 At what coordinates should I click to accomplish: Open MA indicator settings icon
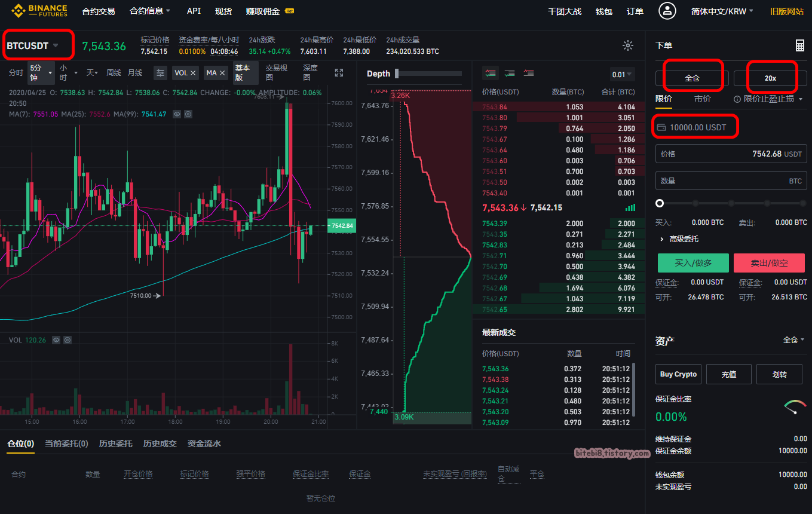tap(188, 114)
